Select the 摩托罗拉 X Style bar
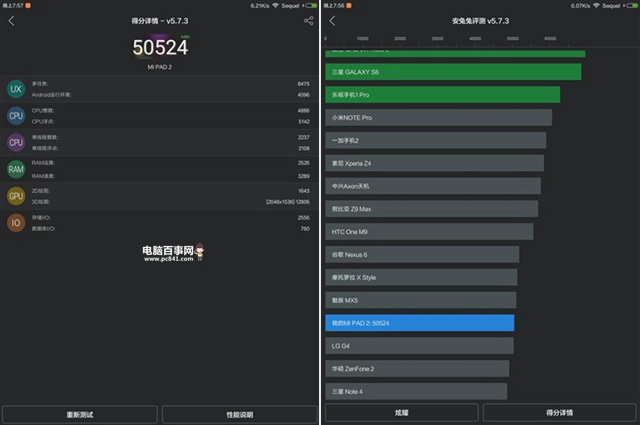 (421, 278)
